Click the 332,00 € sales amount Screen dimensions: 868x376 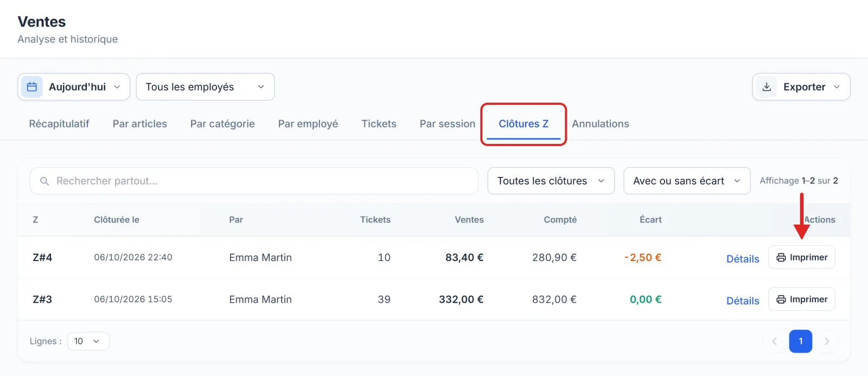point(461,299)
